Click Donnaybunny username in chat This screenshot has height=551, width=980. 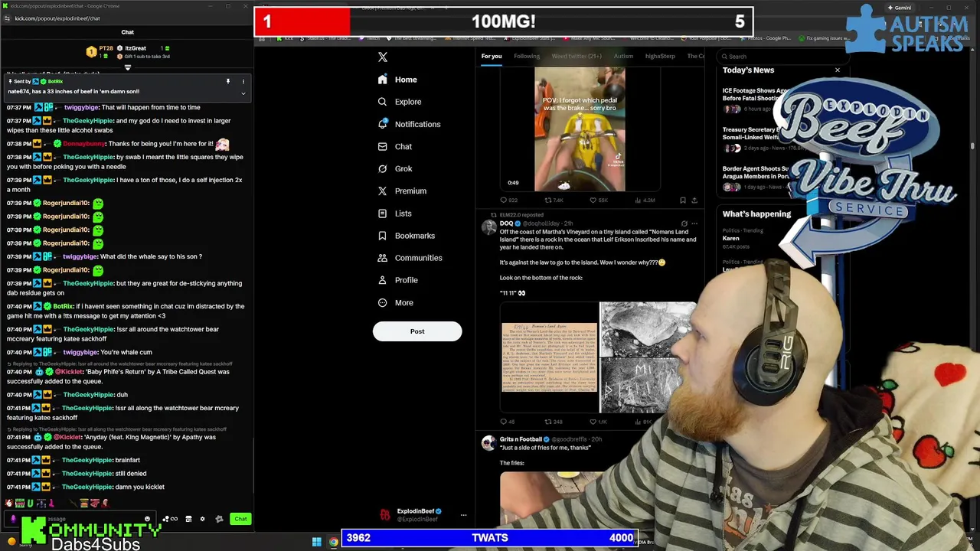tap(84, 144)
